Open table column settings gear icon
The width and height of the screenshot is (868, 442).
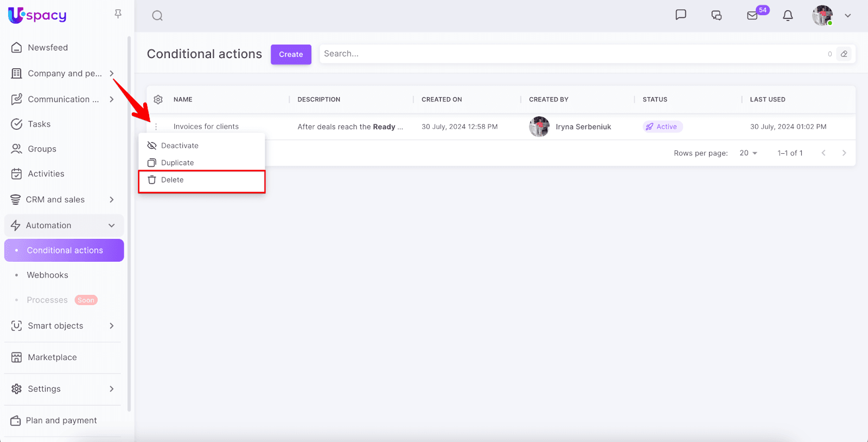(158, 99)
